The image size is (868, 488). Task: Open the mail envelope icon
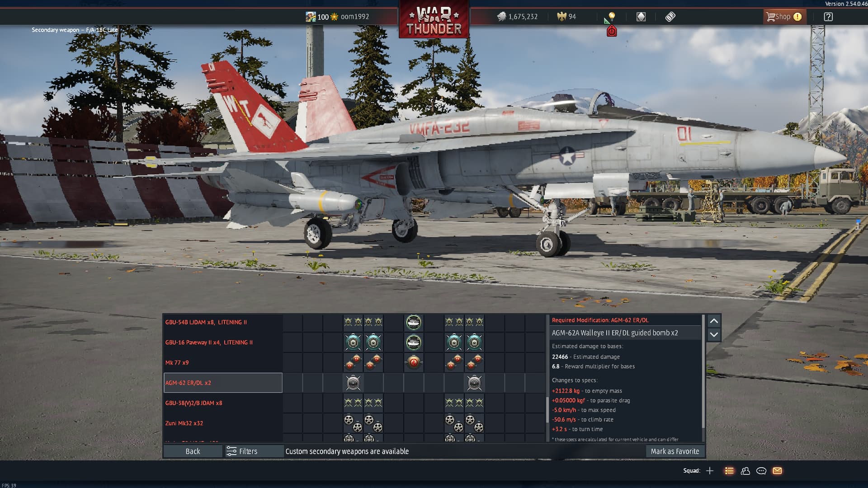[x=777, y=471]
